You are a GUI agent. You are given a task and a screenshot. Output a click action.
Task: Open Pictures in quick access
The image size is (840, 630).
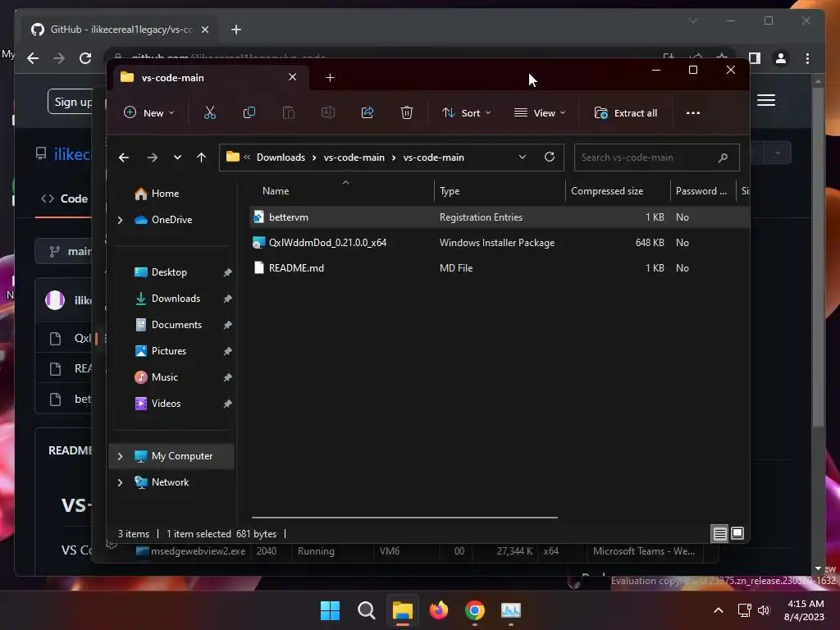pos(169,351)
